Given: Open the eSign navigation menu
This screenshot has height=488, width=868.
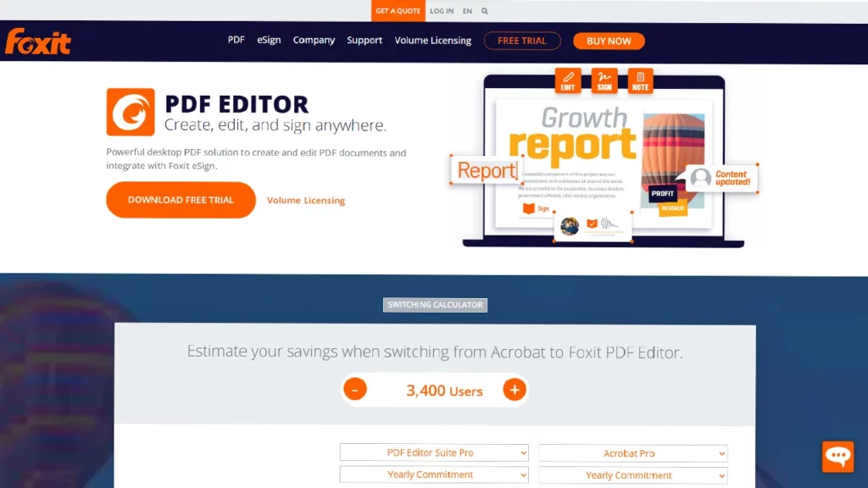Looking at the screenshot, I should click(269, 41).
